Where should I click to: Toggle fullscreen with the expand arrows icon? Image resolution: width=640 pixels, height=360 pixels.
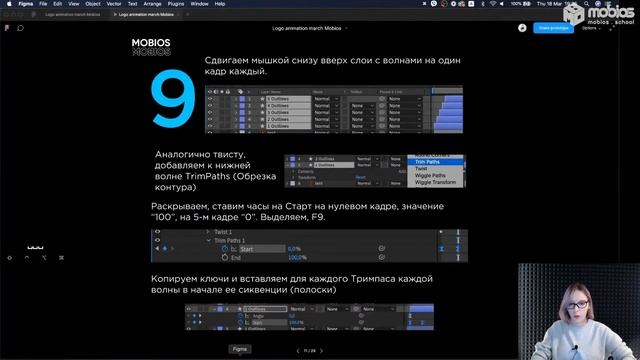tap(611, 28)
